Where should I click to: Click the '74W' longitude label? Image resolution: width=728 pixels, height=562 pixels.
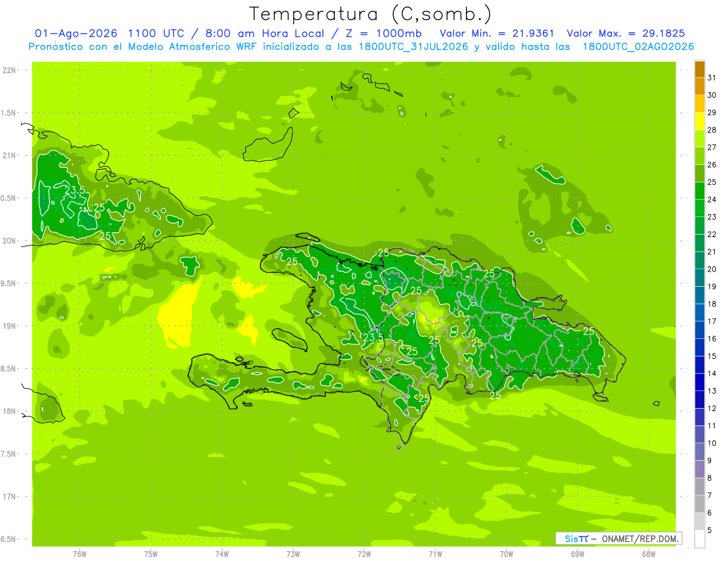tap(222, 554)
